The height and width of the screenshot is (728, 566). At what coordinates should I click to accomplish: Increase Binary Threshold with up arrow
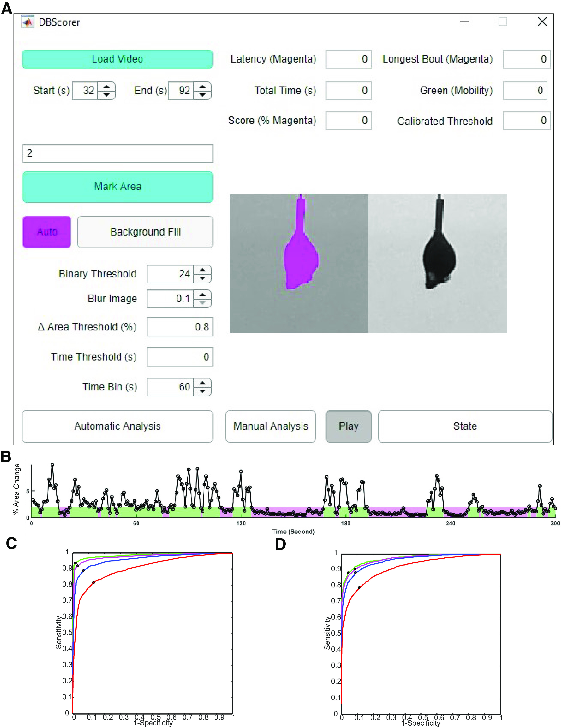coord(202,270)
